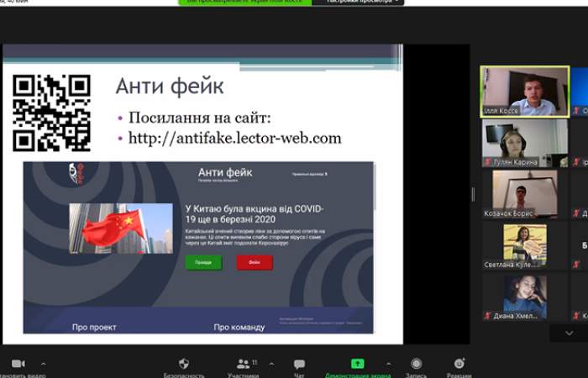Screen dimensions: 588x378
Task: Select Ілля Коссе's video thumbnail
Action: pos(518,92)
